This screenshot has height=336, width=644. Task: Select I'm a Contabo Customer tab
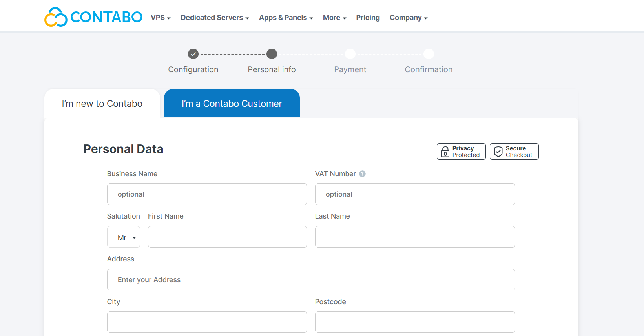(232, 104)
